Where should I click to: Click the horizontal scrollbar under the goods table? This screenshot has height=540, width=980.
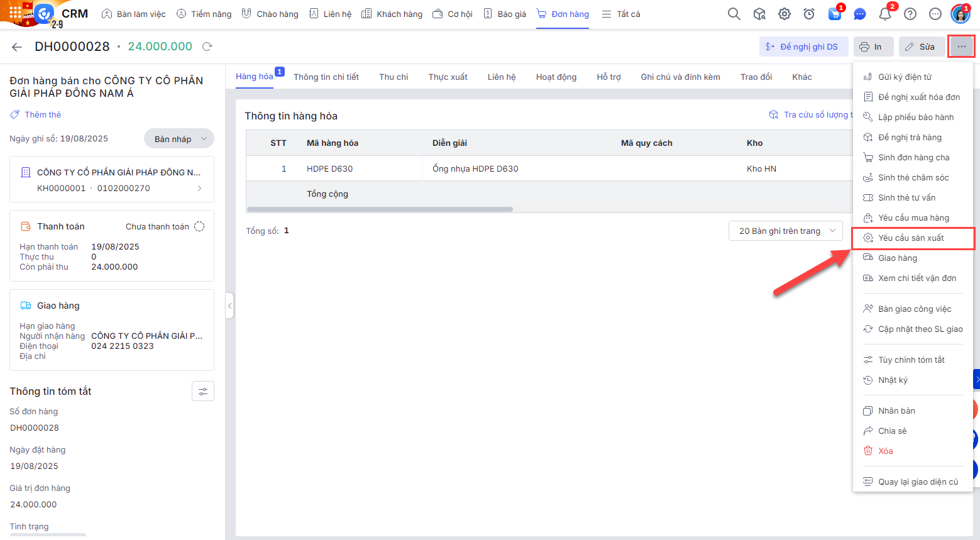click(380, 209)
